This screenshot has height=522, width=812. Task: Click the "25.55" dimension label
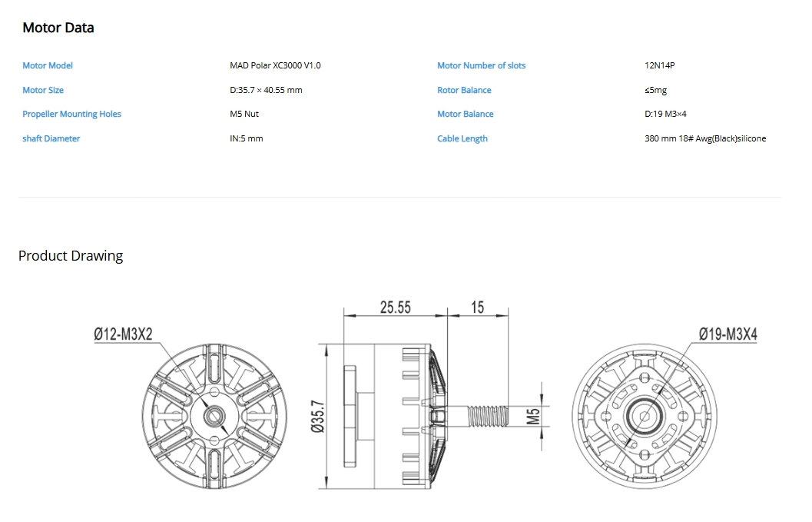[x=395, y=307]
